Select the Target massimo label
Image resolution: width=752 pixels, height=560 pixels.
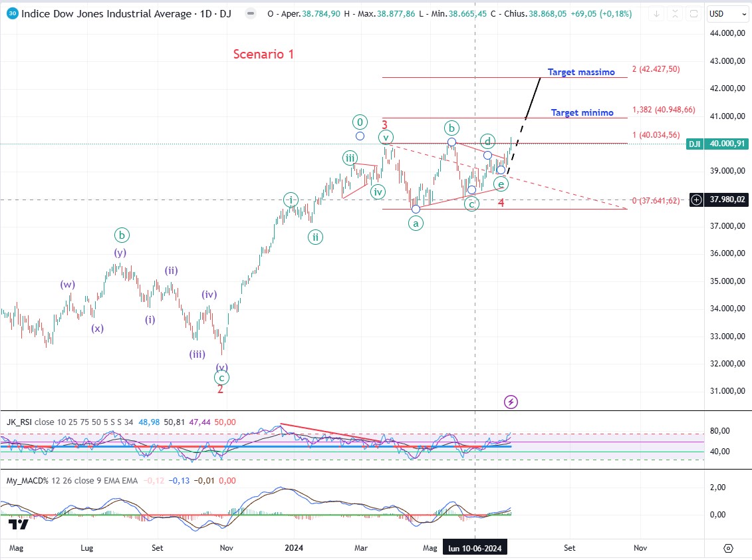[x=581, y=72]
